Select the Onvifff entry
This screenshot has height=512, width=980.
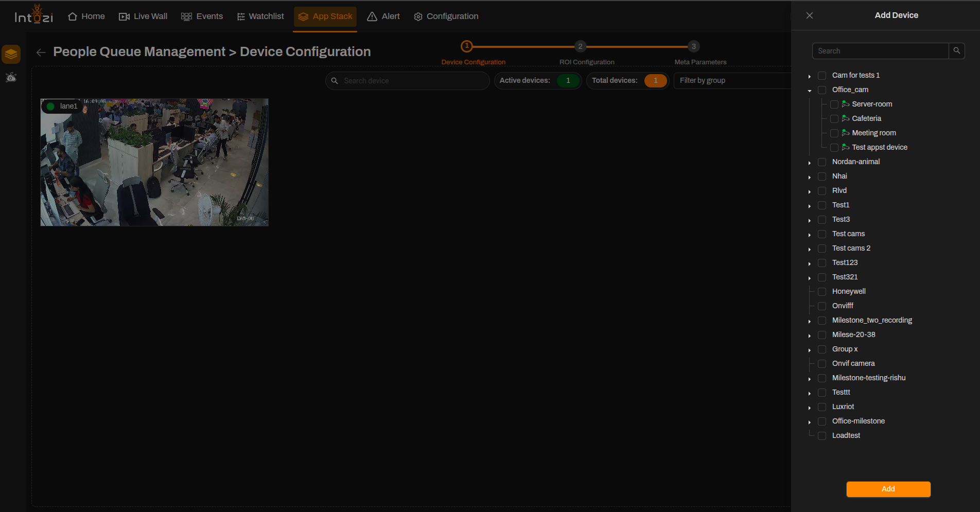(x=843, y=306)
